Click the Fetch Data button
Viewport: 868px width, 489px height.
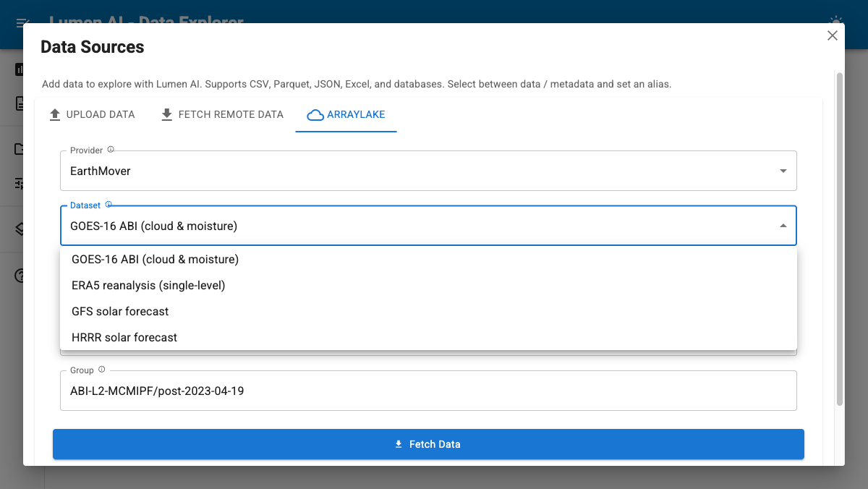428,444
